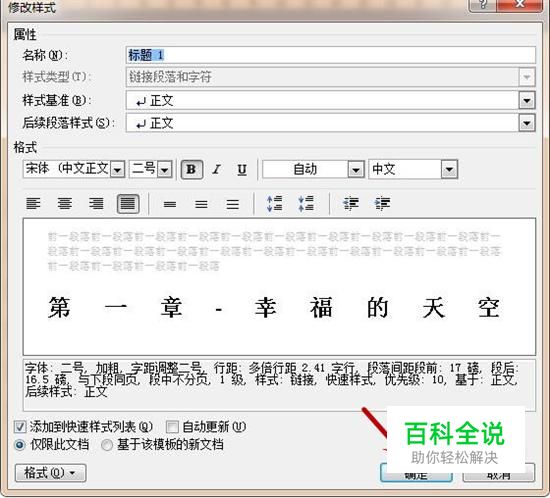550x498 pixels.
Task: Expand the font size 二号 dropdown
Action: 164,170
